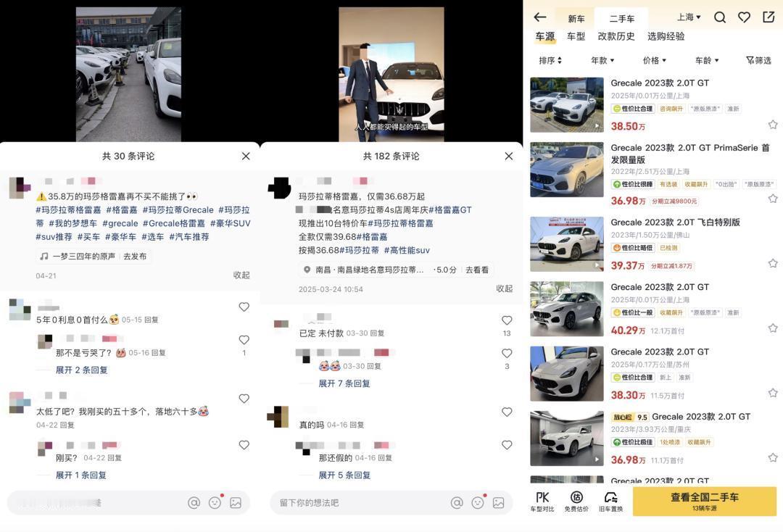This screenshot has width=783, height=532.
Task: Open search with the magnifier icon
Action: (720, 17)
